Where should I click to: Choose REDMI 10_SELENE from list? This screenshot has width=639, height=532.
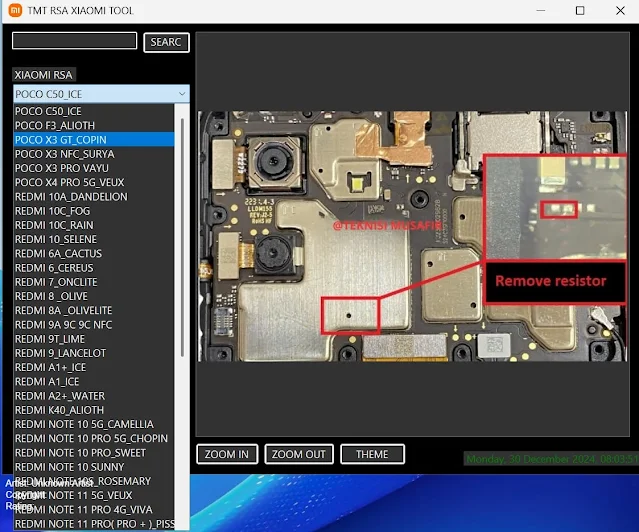(94, 239)
